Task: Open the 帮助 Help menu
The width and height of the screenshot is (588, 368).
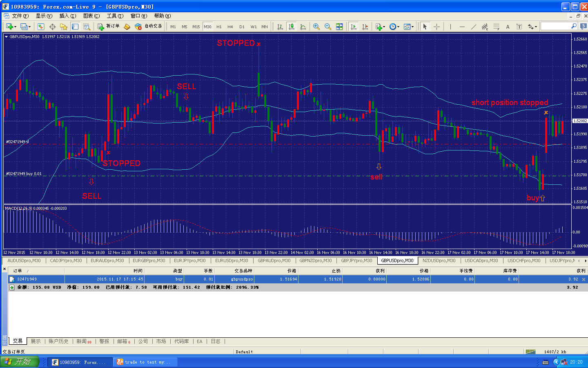Action: 163,16
